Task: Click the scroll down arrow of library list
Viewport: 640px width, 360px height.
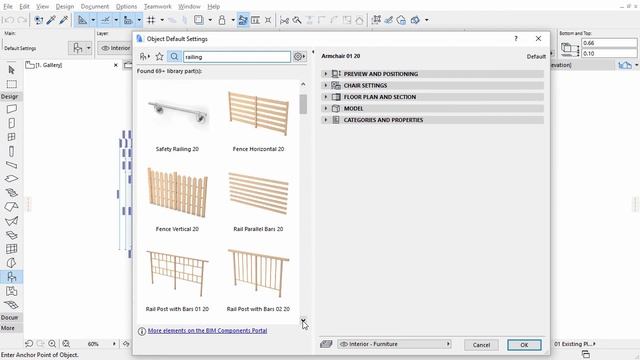Action: click(x=303, y=320)
